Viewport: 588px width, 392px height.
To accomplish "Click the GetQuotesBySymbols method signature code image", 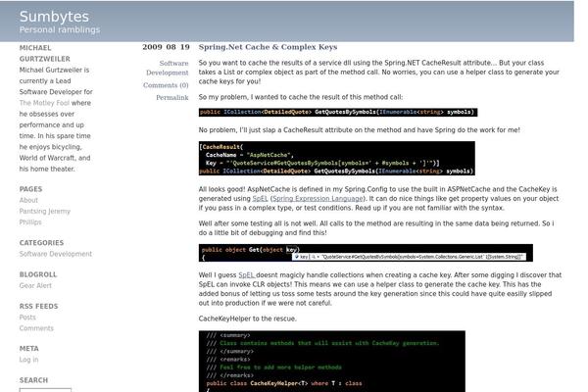I will click(x=338, y=112).
